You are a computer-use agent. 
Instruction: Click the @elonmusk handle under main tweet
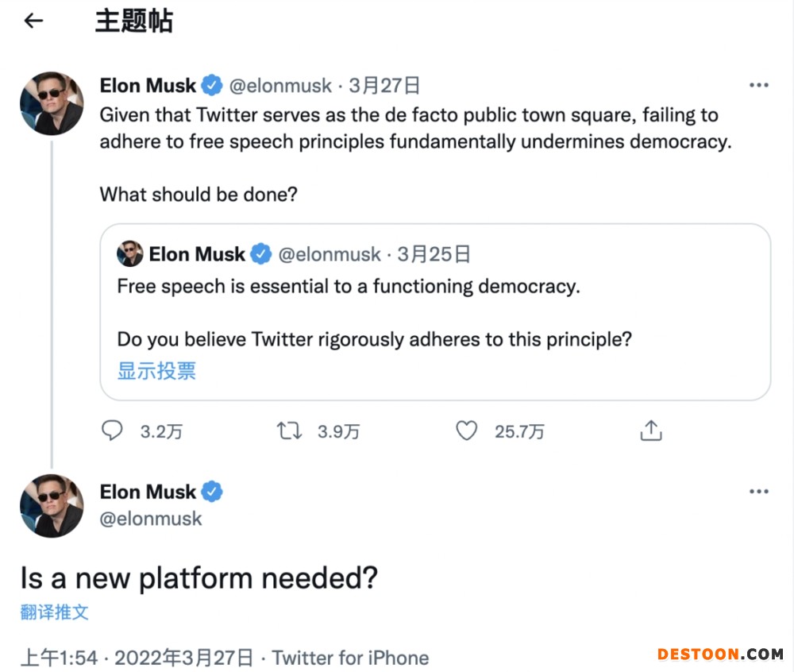pos(151,519)
